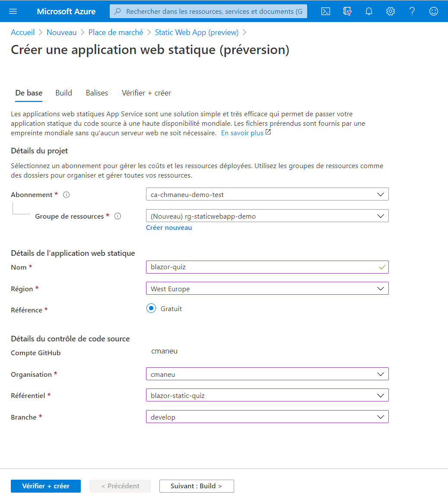Click the help question mark icon
This screenshot has height=503, width=448.
[412, 11]
